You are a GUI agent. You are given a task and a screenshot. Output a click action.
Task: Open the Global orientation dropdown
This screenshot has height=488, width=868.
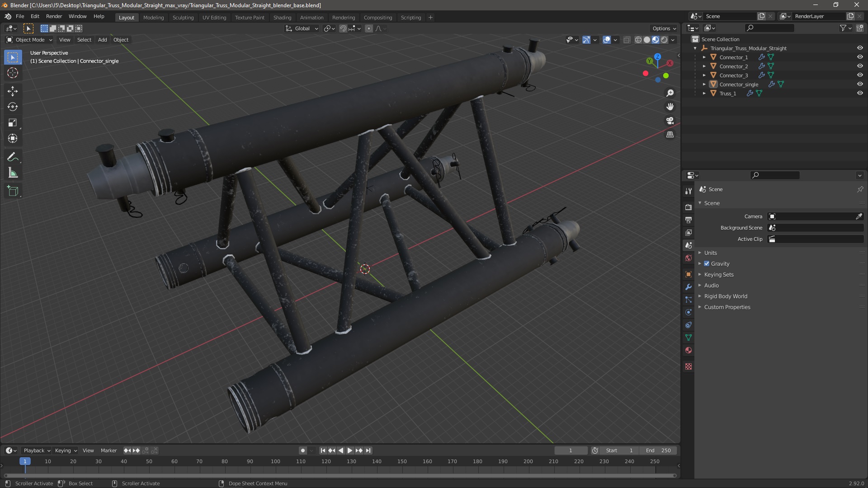[302, 28]
